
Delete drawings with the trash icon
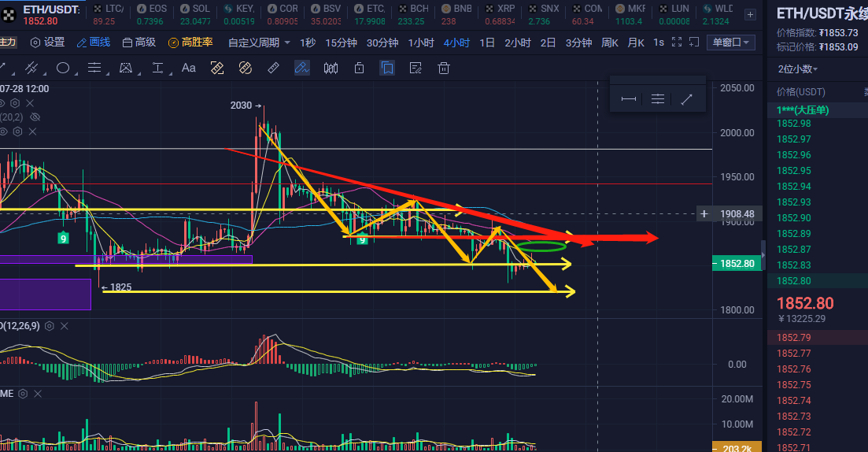(443, 69)
